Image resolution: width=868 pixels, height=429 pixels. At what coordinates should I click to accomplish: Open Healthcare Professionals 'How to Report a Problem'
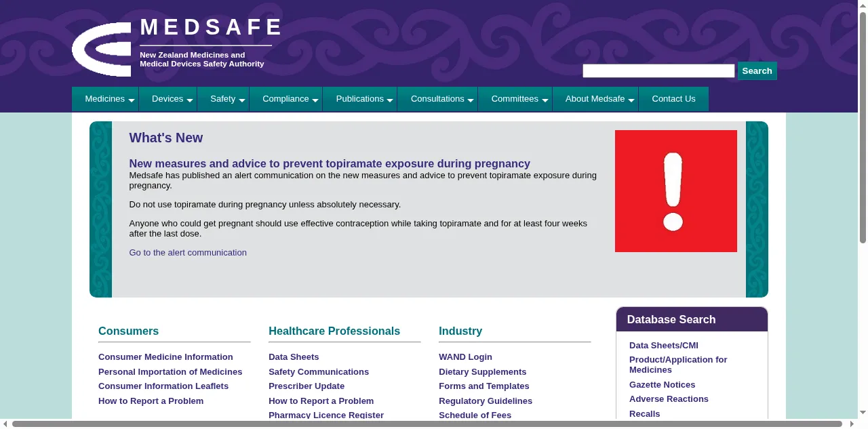pyautogui.click(x=321, y=401)
